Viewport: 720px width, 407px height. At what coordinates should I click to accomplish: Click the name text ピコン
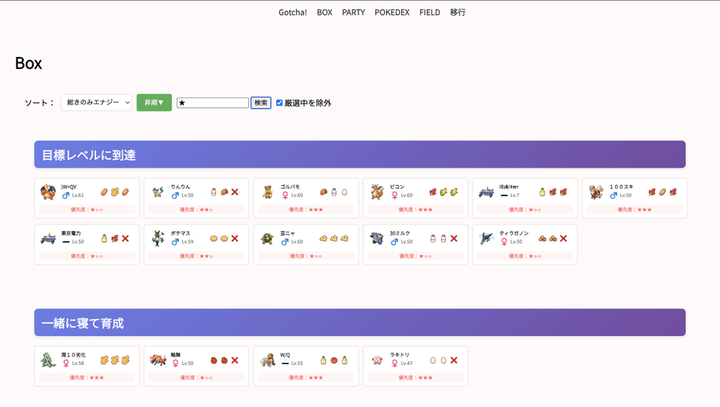pyautogui.click(x=397, y=187)
